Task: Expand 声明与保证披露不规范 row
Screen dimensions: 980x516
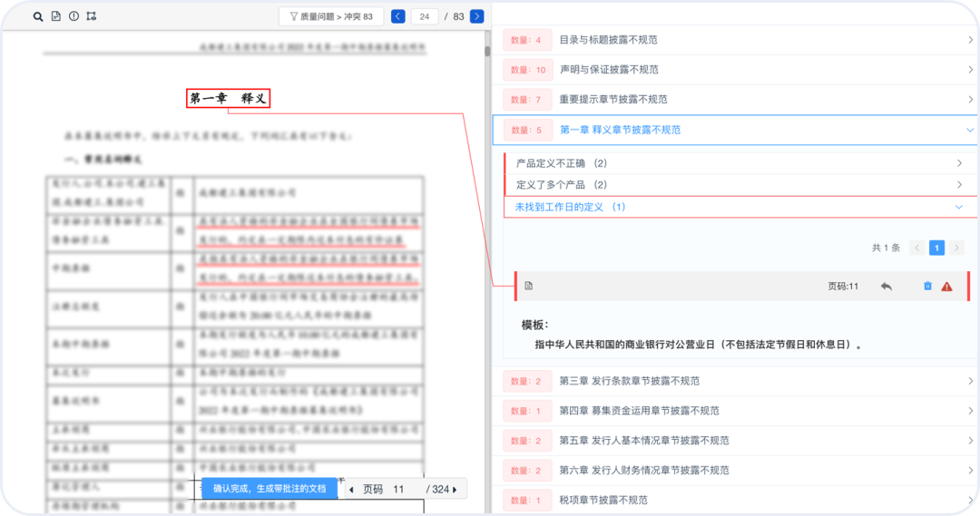Action: [738, 70]
